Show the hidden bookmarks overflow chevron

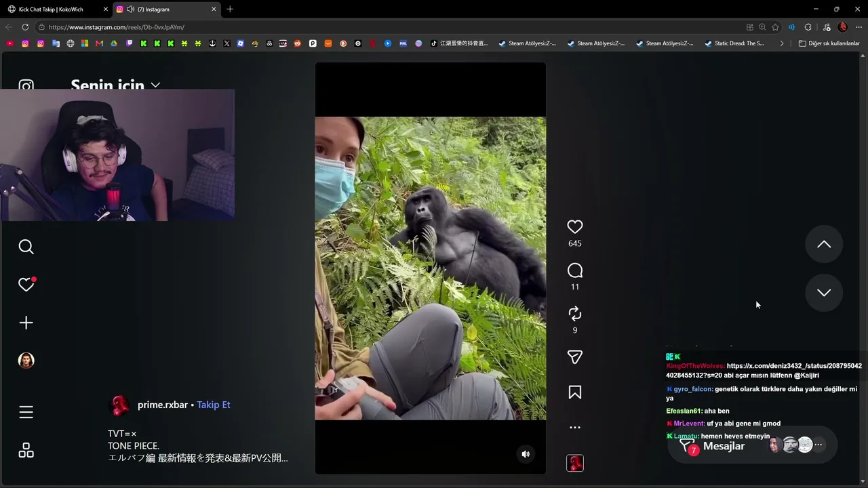coord(782,43)
